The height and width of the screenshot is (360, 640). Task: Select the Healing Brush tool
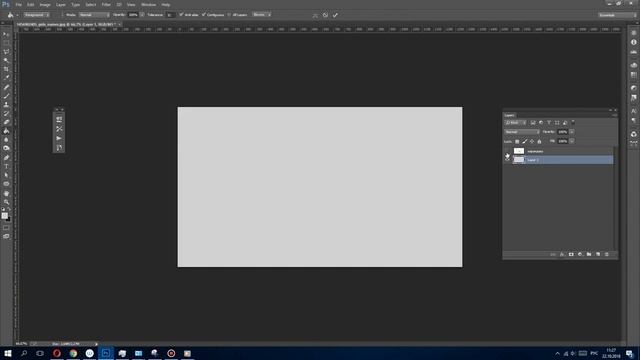(x=6, y=87)
